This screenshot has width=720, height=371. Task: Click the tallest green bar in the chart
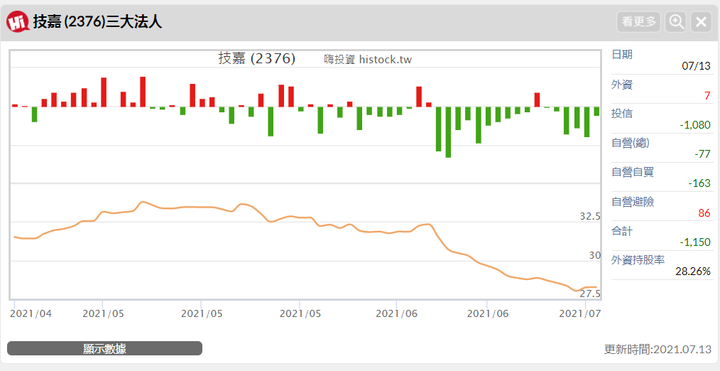448,132
